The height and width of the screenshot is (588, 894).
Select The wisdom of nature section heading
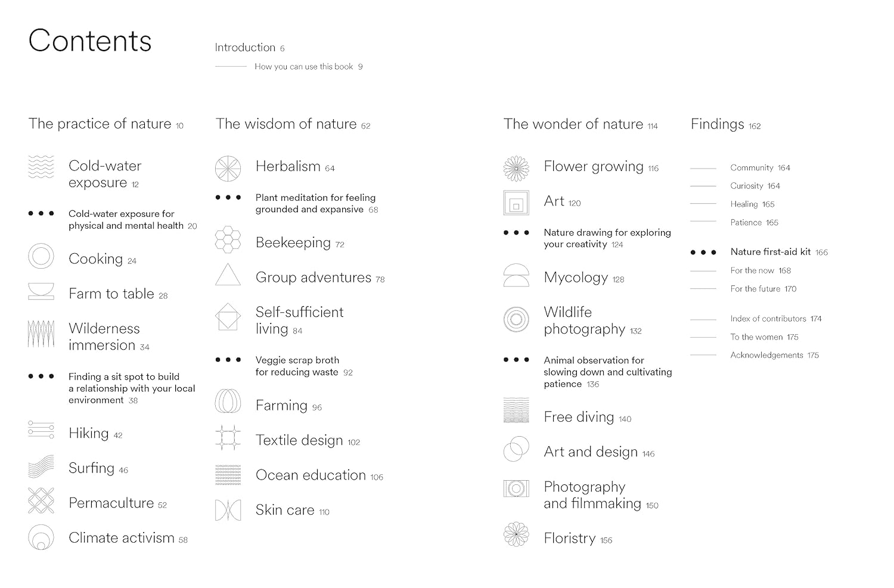click(286, 124)
